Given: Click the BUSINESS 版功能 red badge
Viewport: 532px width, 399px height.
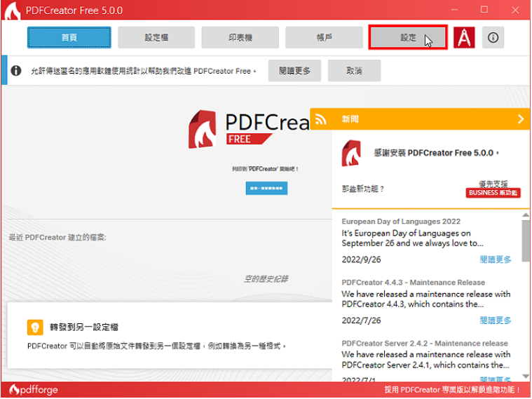Looking at the screenshot, I should (493, 193).
